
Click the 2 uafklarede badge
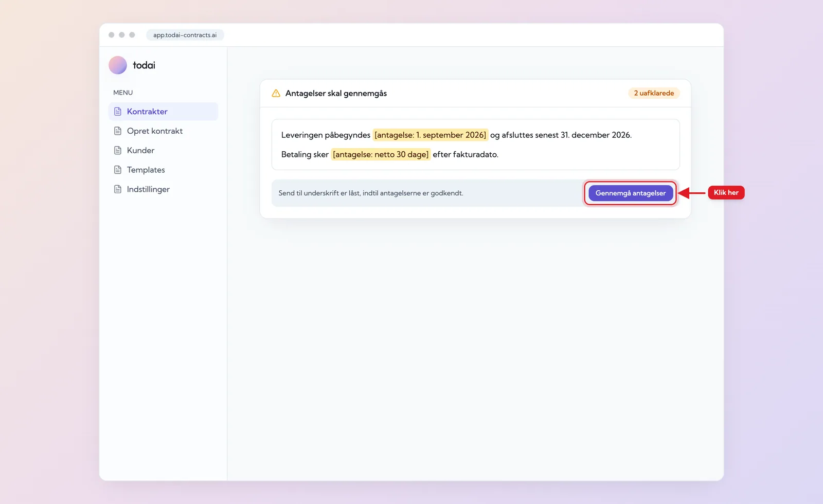(x=654, y=93)
